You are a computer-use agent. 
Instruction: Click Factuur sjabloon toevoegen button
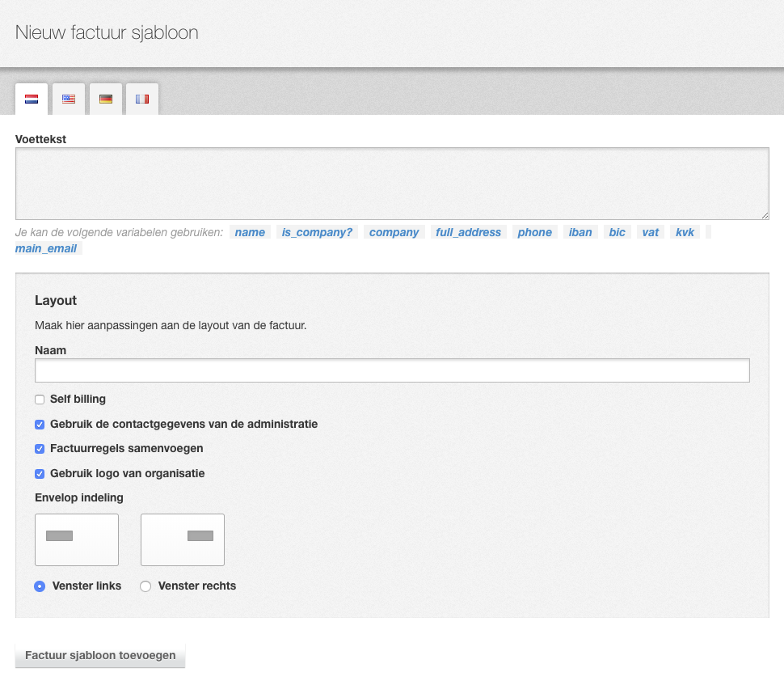tap(100, 655)
